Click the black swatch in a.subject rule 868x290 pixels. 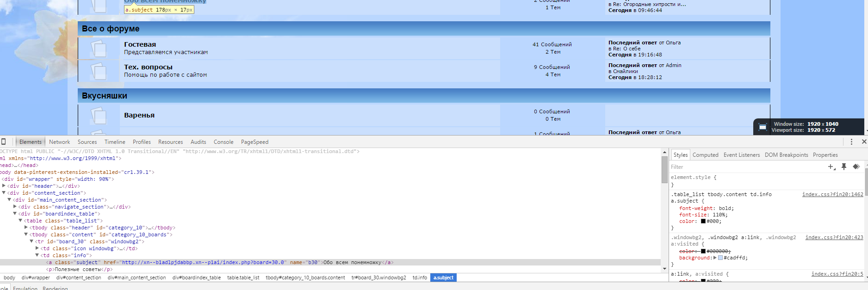(703, 221)
